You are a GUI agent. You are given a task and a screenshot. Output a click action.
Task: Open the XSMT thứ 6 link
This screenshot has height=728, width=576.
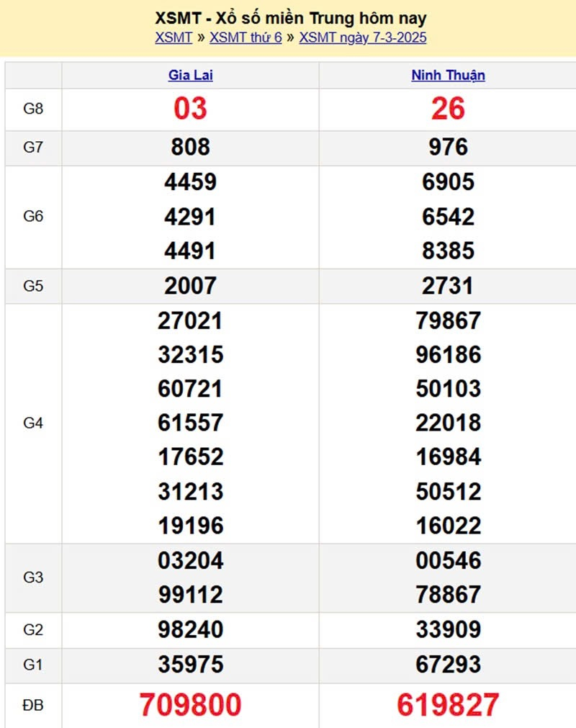click(x=246, y=37)
